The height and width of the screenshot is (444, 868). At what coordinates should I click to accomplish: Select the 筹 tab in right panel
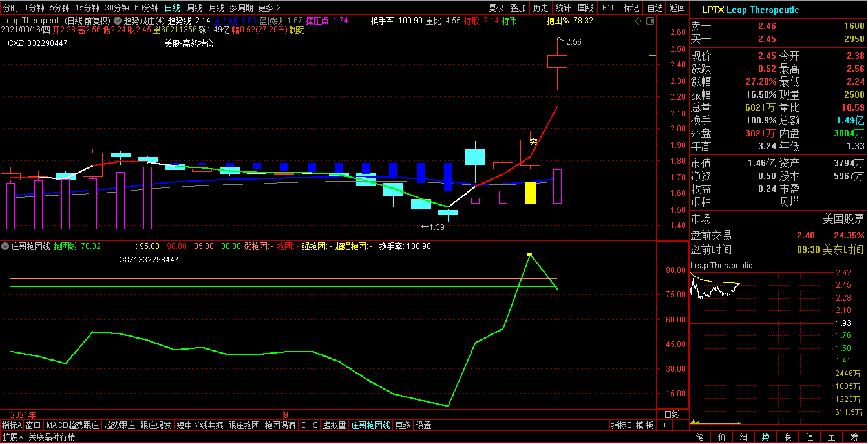pyautogui.click(x=854, y=438)
